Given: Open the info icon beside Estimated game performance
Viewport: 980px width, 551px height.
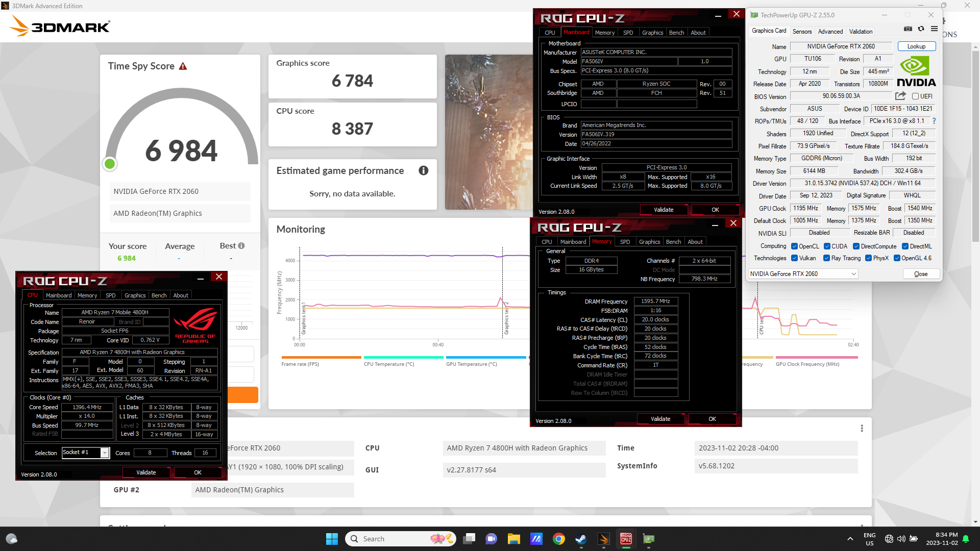Looking at the screenshot, I should [x=424, y=170].
